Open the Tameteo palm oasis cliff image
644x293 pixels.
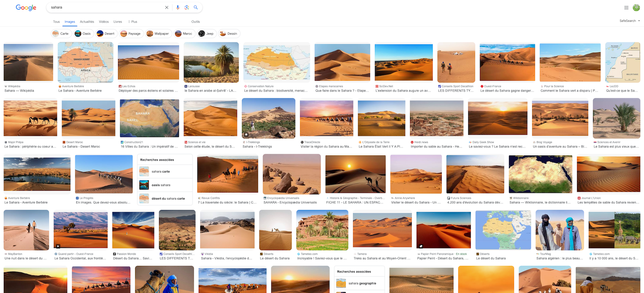point(322,230)
